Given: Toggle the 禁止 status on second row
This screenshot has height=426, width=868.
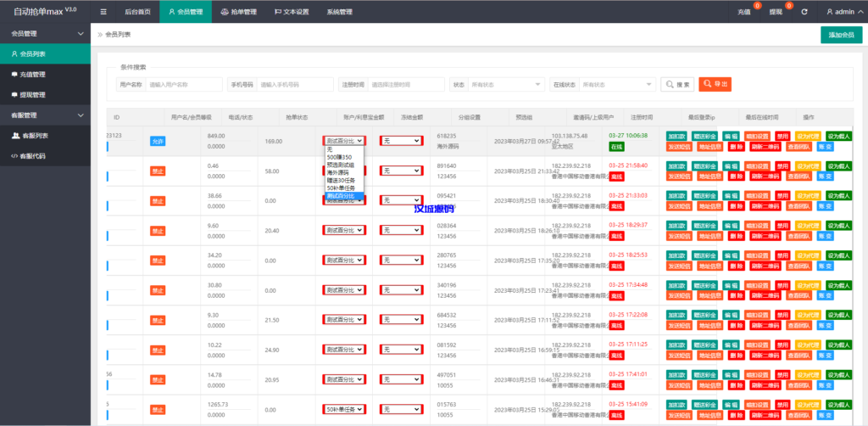Looking at the screenshot, I should [158, 171].
